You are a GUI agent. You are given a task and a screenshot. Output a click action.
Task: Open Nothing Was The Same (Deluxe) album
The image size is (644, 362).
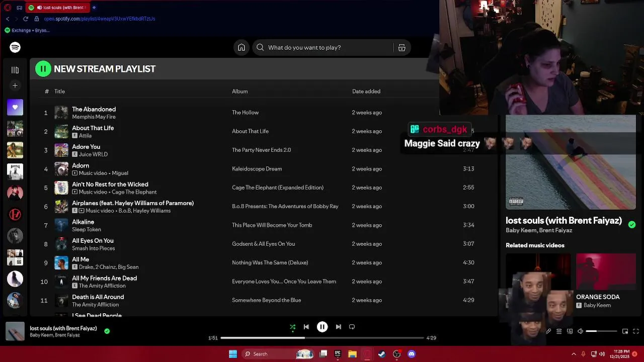pos(270,262)
